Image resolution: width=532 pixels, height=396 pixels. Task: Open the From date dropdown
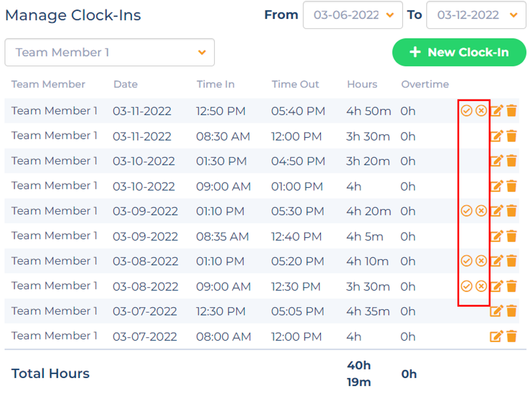[353, 15]
